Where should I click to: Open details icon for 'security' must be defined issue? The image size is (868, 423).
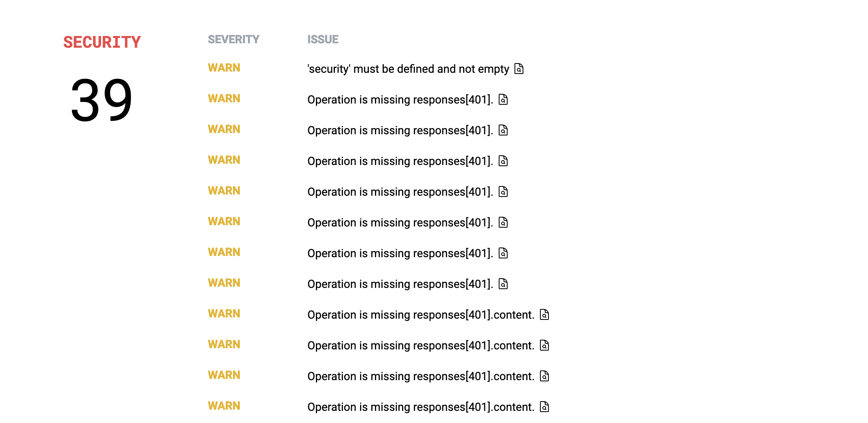[519, 69]
